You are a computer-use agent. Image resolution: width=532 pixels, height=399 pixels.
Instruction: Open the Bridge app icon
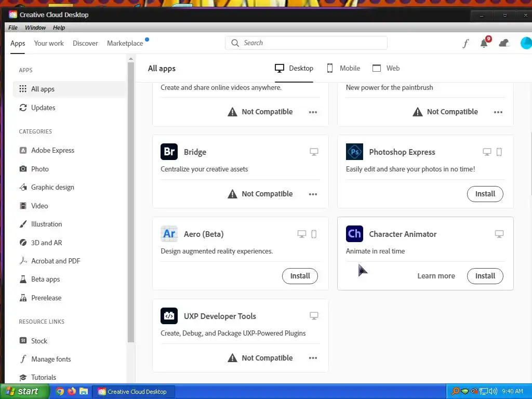[169, 152]
